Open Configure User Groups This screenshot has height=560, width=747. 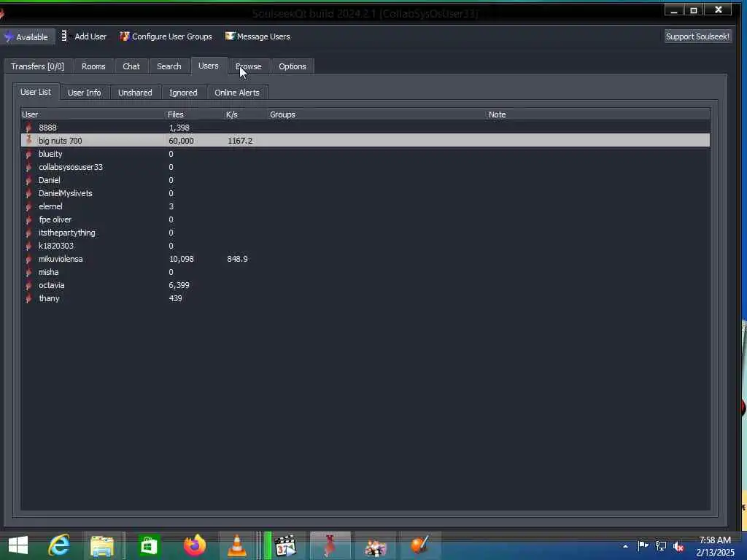point(166,36)
